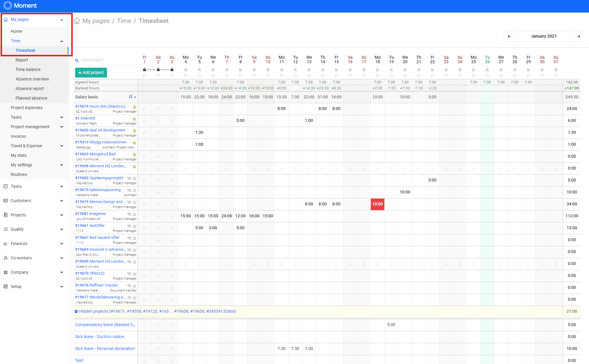Expand the My settings submenu
The image size is (589, 364).
(x=62, y=165)
